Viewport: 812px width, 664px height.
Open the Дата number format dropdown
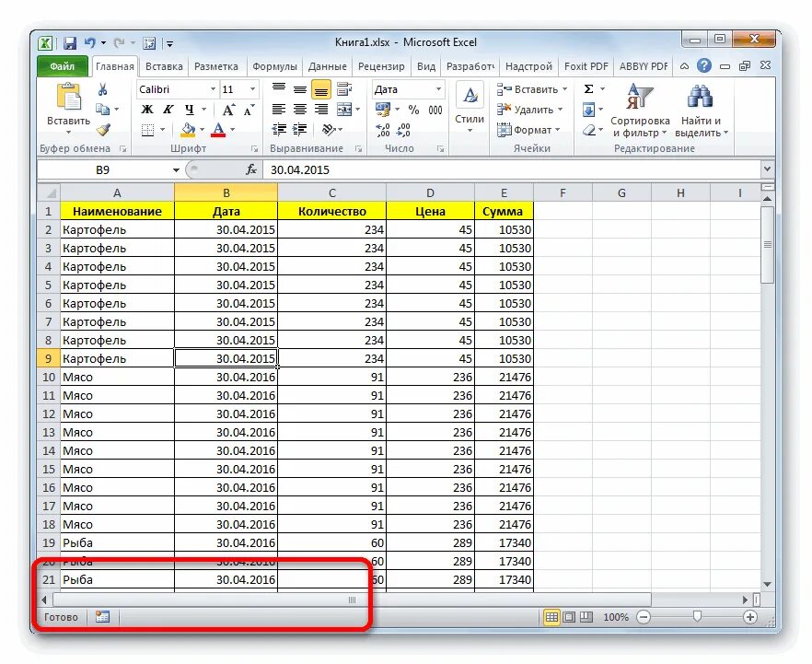pos(438,89)
